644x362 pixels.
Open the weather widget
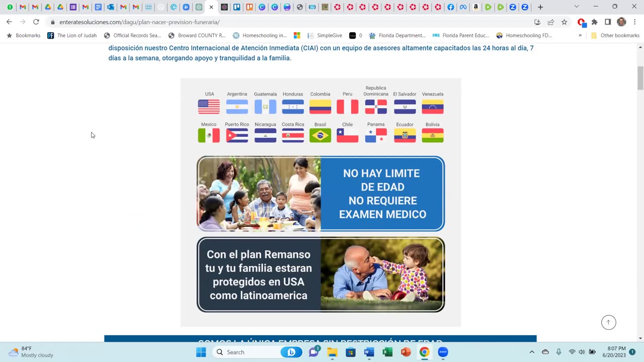(31, 352)
